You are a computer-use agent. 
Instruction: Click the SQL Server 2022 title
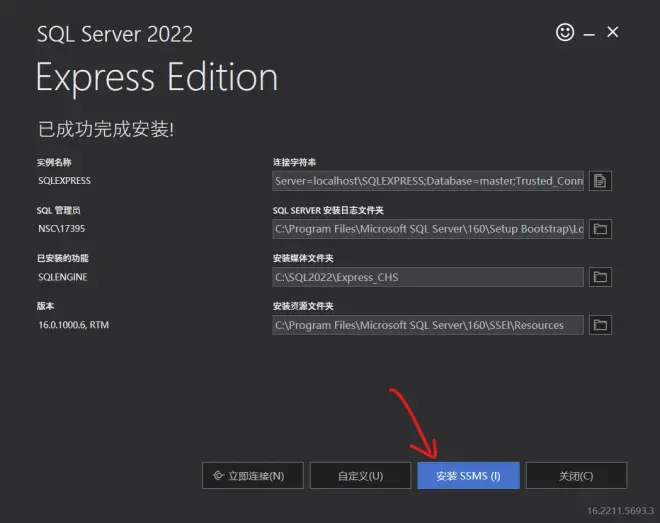tap(114, 34)
